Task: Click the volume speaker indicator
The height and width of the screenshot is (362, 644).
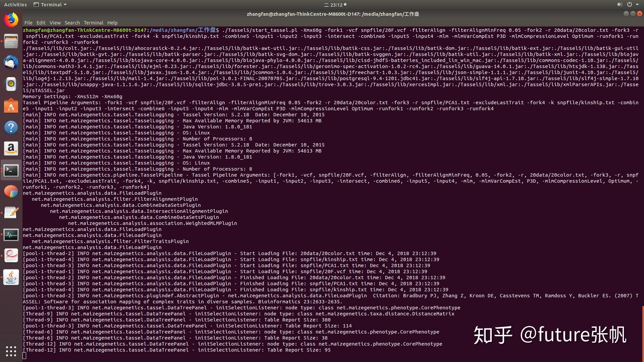Action: (619, 5)
